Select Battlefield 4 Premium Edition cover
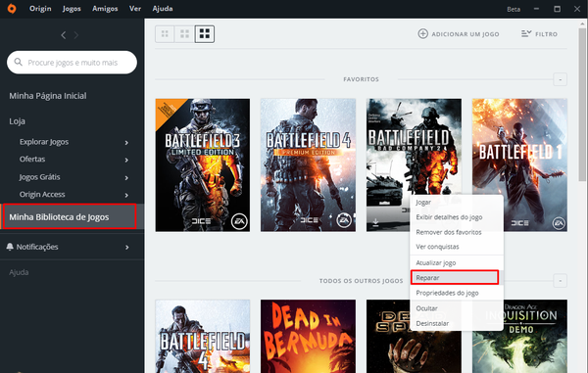 click(x=309, y=165)
